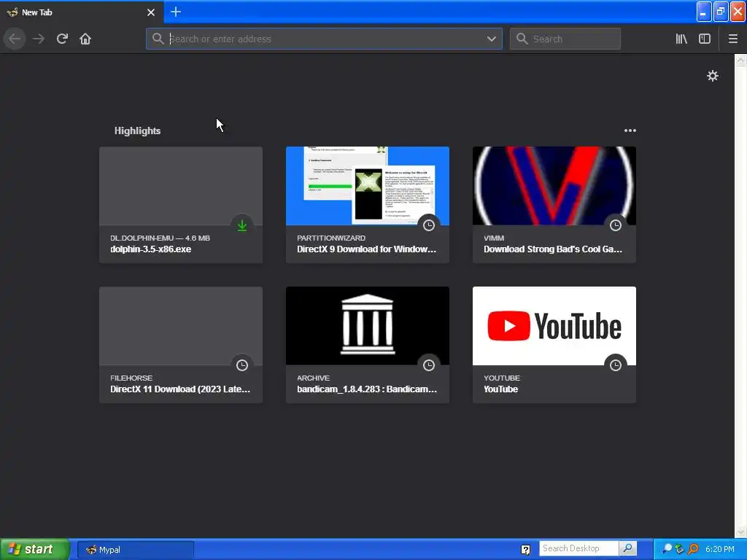747x560 pixels.
Task: Click the magnifier icon in address bar
Action: pyautogui.click(x=158, y=39)
